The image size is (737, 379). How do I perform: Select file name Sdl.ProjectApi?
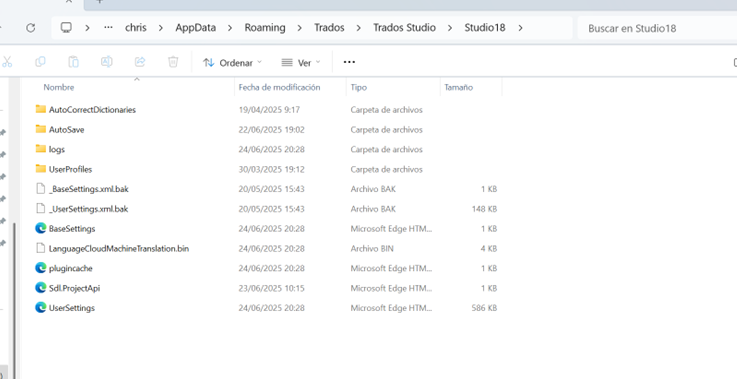pyautogui.click(x=74, y=288)
